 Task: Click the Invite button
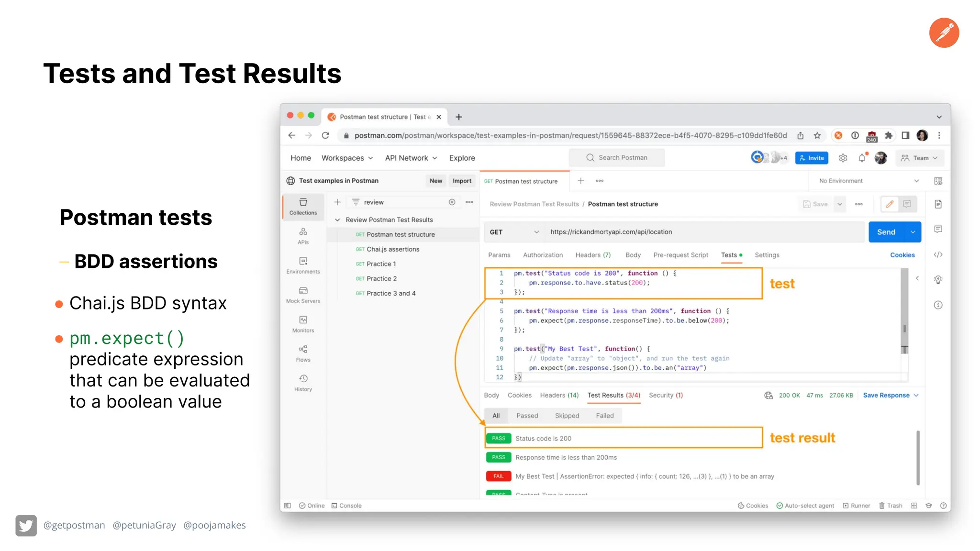[x=812, y=158]
